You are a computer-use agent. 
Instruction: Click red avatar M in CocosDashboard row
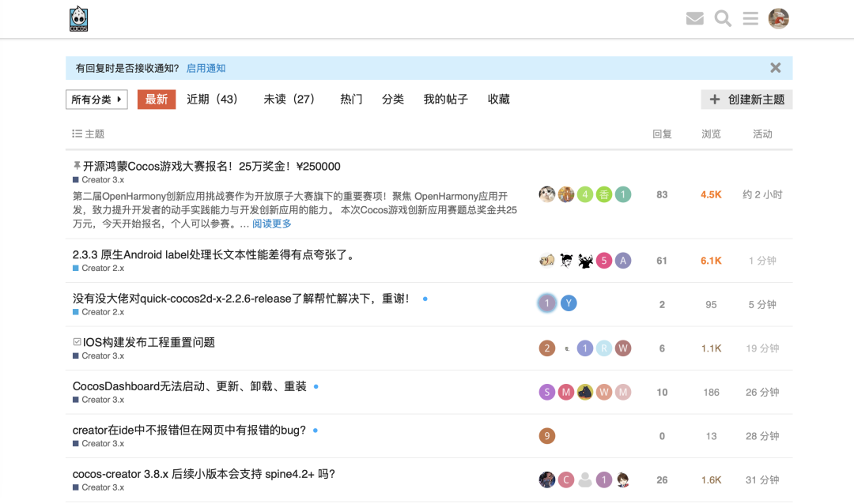pos(566,392)
